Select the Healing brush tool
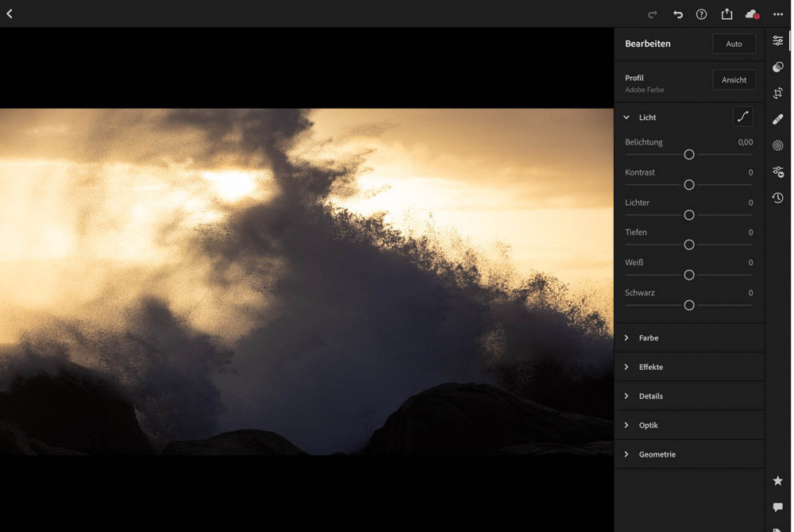The image size is (794, 532). click(x=778, y=119)
